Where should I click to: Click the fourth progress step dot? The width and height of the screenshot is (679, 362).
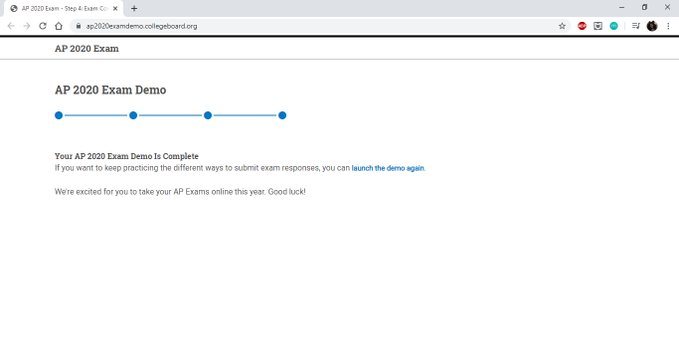point(282,115)
